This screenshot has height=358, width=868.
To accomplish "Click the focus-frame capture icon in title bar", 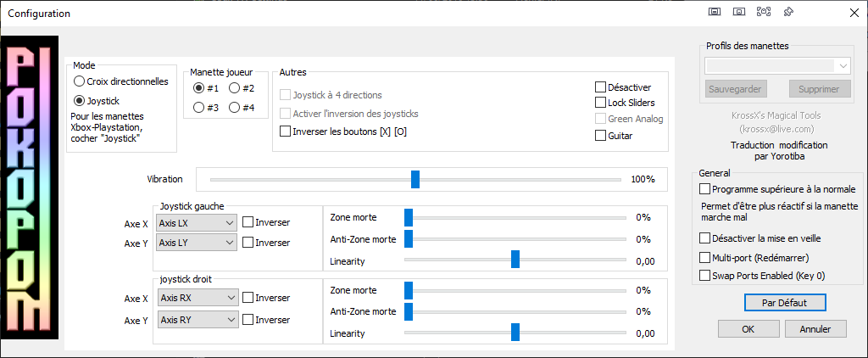I will point(764,12).
